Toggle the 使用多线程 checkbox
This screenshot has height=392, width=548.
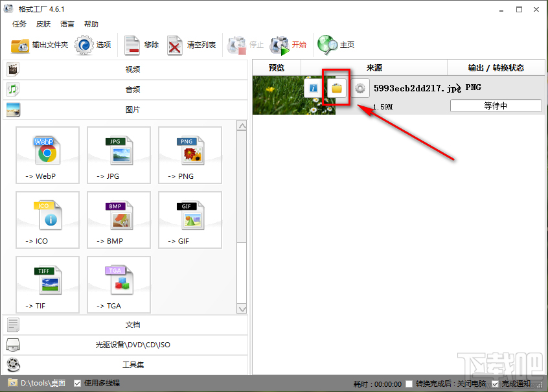point(77,384)
